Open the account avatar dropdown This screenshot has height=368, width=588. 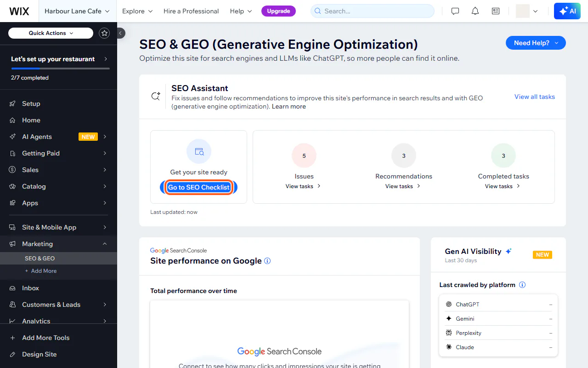tap(526, 11)
